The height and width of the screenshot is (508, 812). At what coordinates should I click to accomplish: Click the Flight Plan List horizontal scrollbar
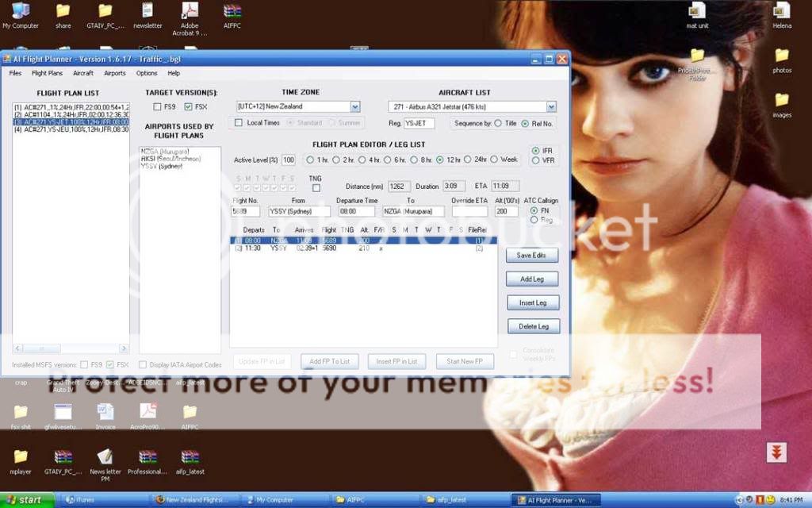pyautogui.click(x=71, y=348)
